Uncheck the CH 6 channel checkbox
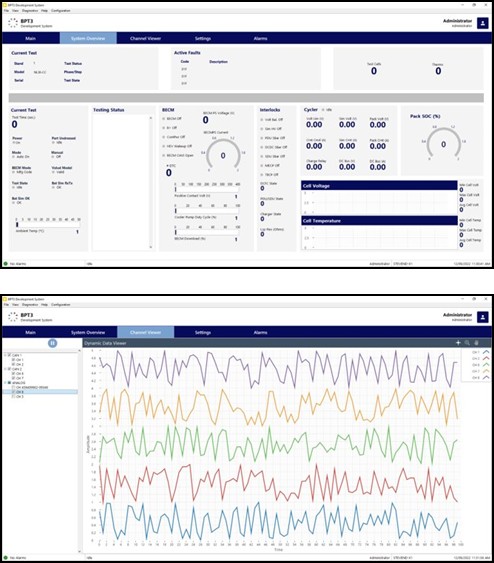Screen dimensions: 494x563 click(13, 373)
